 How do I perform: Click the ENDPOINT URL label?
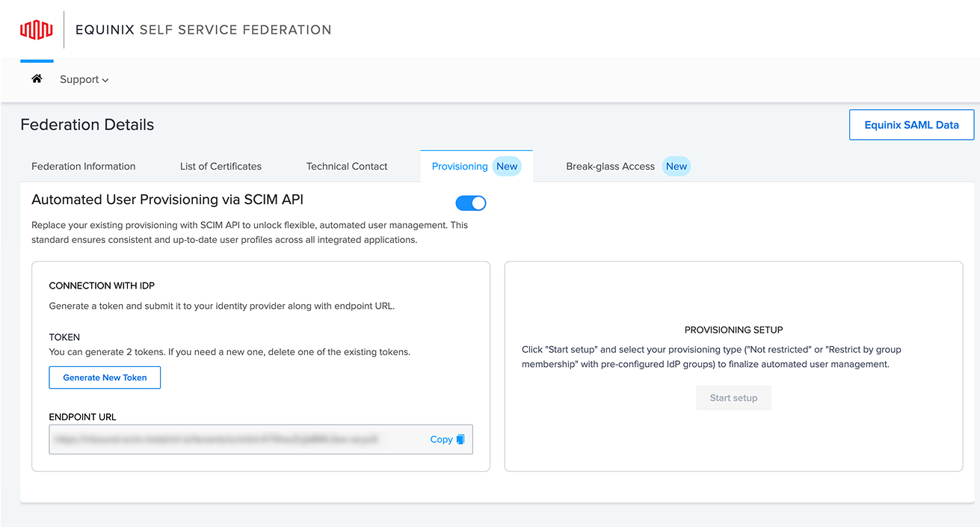(x=82, y=417)
